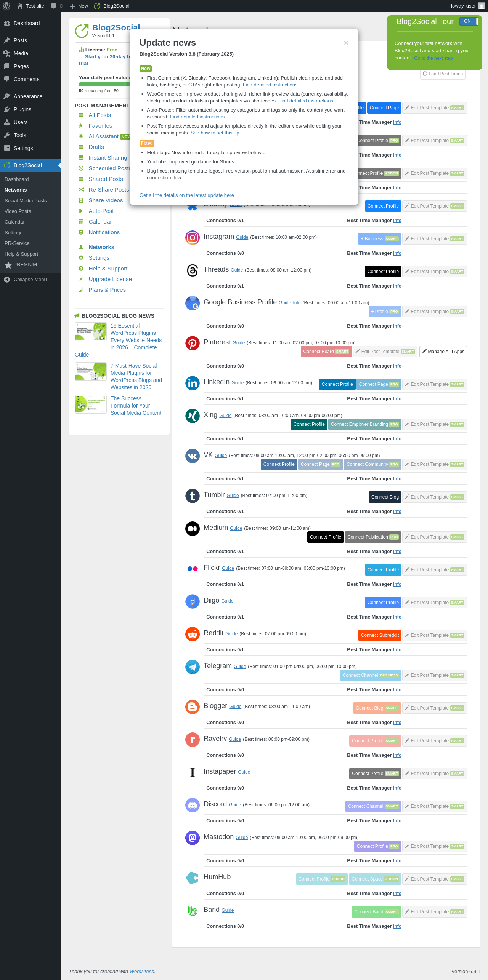The width and height of the screenshot is (488, 980).
Task: Open the Howdy, user account menu
Action: (467, 6)
